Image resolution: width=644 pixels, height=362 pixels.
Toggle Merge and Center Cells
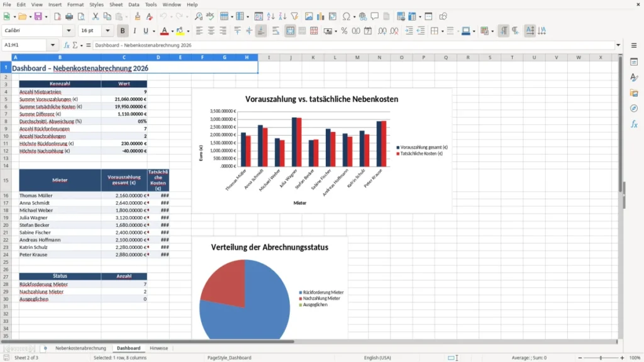tap(290, 31)
